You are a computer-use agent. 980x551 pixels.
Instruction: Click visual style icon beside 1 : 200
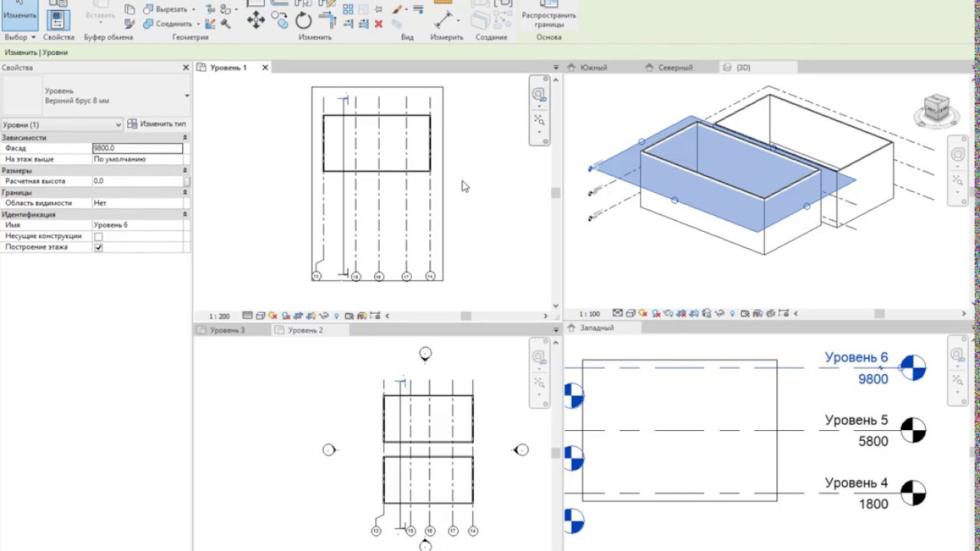(260, 315)
